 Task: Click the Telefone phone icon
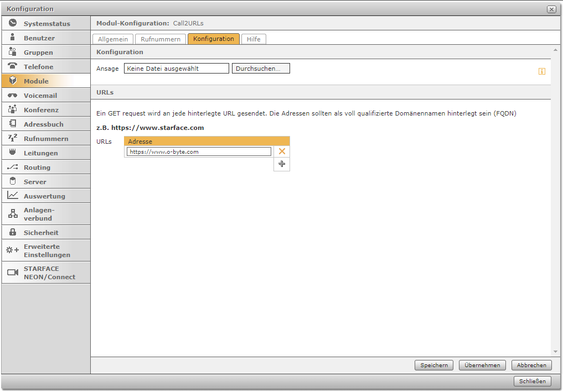[13, 66]
